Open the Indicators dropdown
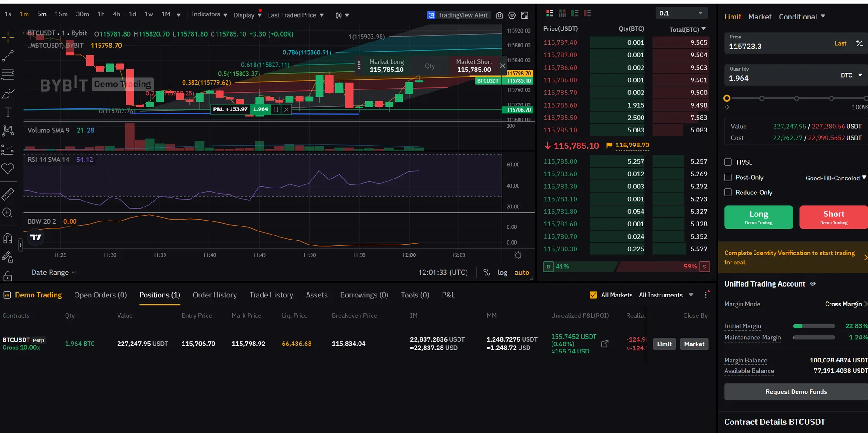 (x=209, y=14)
